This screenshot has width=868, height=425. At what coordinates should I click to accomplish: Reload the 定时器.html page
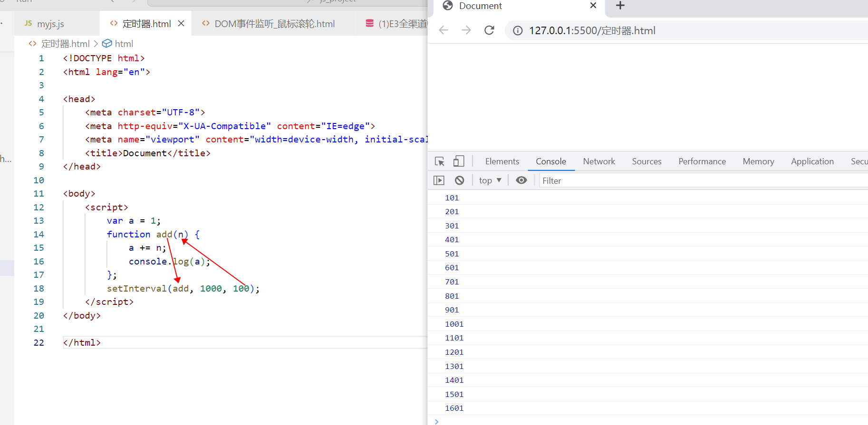point(489,30)
